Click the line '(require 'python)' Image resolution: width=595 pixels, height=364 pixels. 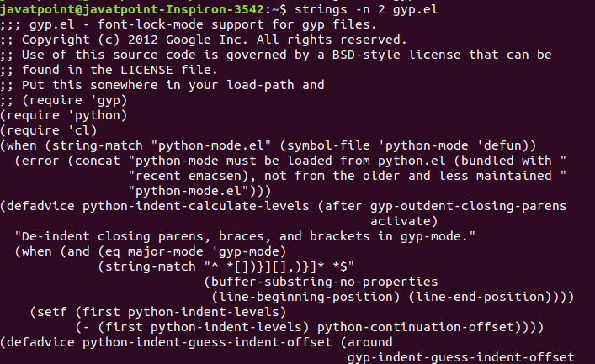[63, 116]
